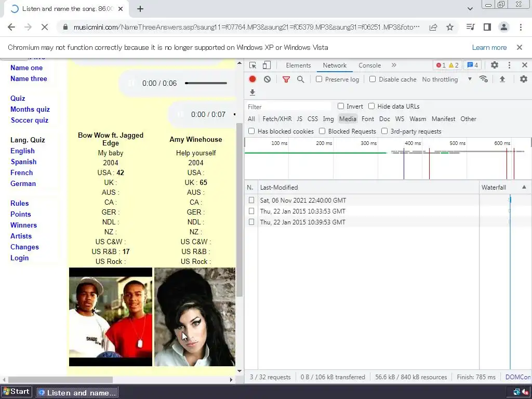Click the Amy Winehouse photo thumbnail
This screenshot has height=399, width=532.
[195, 317]
